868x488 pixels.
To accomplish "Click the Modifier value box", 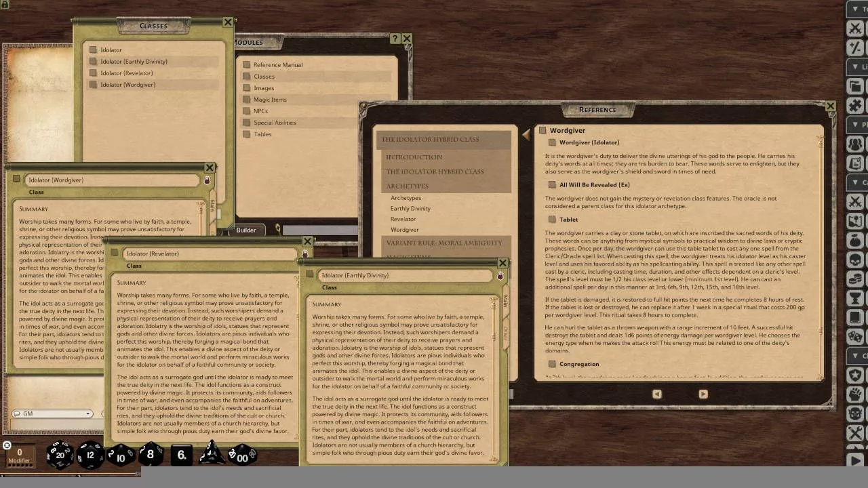I will coord(19,455).
